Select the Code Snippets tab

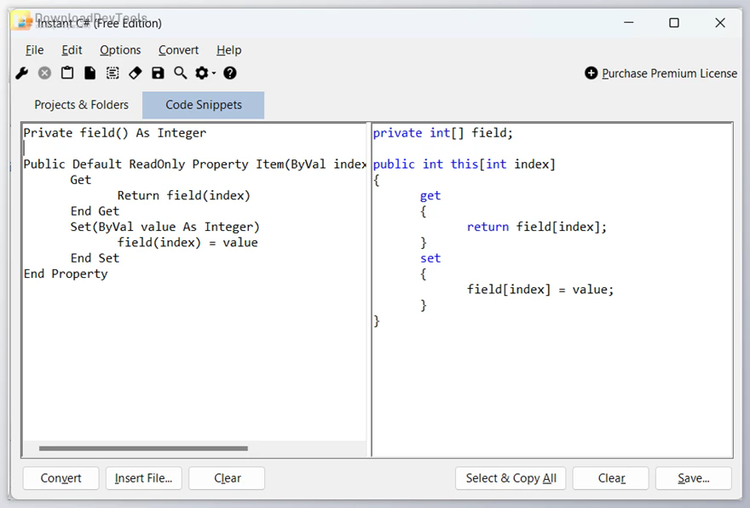click(203, 105)
